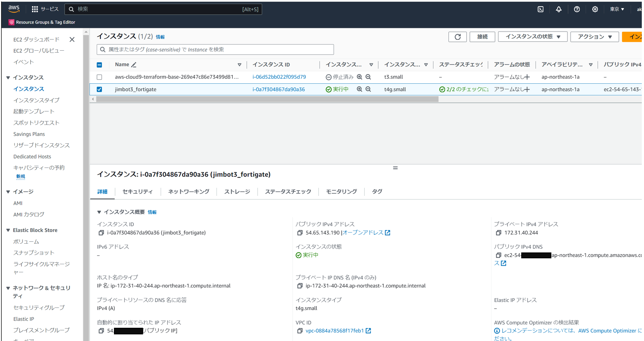Screen dimensions: 644x341
Task: Click the horizontal table scrollbar
Action: 267,99
